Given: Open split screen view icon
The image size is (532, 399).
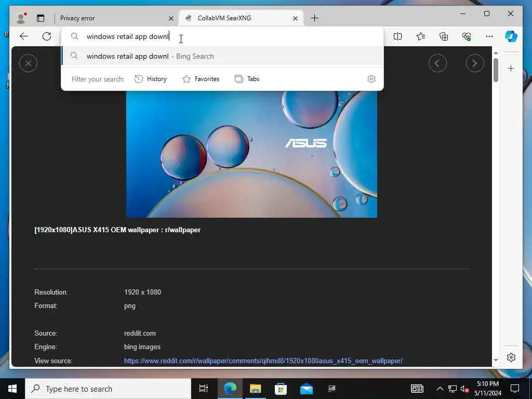Looking at the screenshot, I should (x=397, y=36).
